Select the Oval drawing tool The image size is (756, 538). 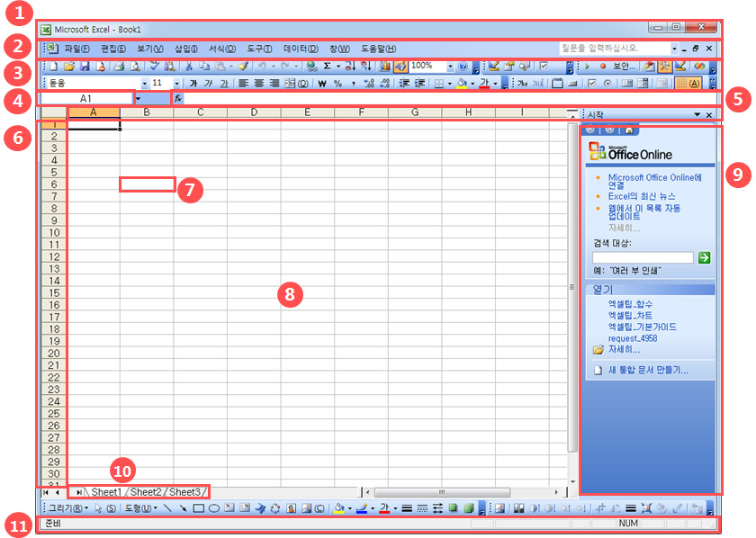tap(214, 508)
